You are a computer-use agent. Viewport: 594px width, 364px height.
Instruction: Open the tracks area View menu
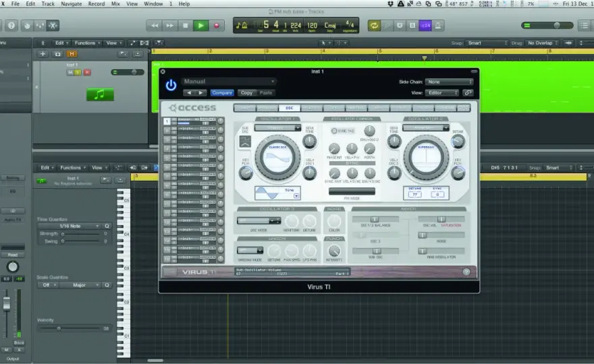pyautogui.click(x=113, y=43)
